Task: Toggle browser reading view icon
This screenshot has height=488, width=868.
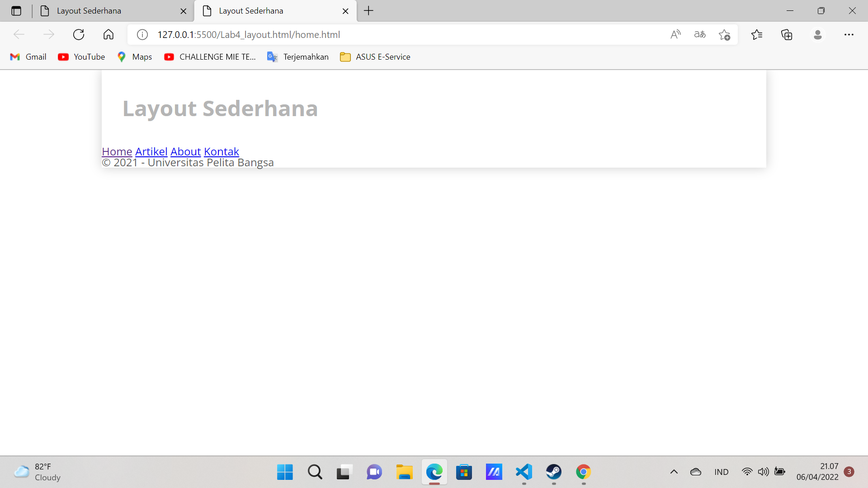Action: tap(700, 34)
